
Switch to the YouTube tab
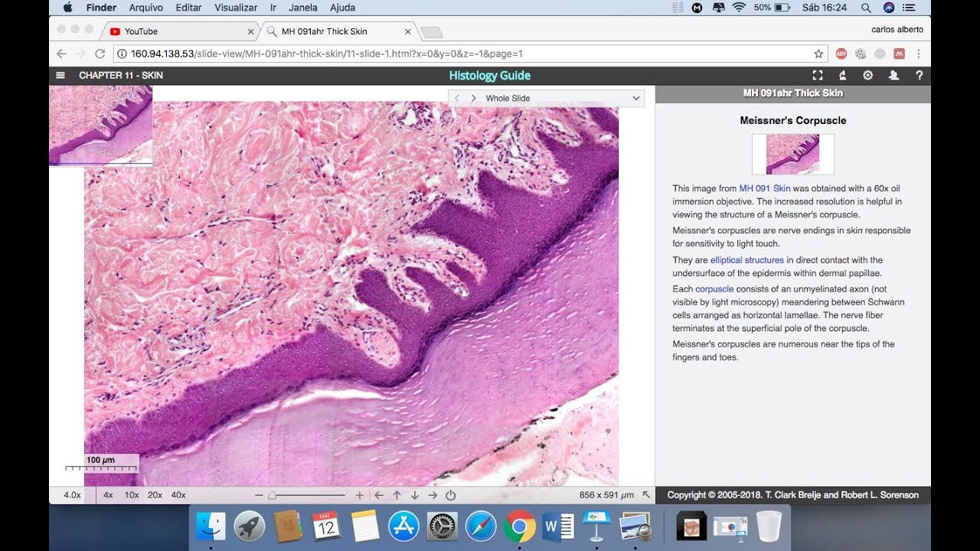(181, 31)
